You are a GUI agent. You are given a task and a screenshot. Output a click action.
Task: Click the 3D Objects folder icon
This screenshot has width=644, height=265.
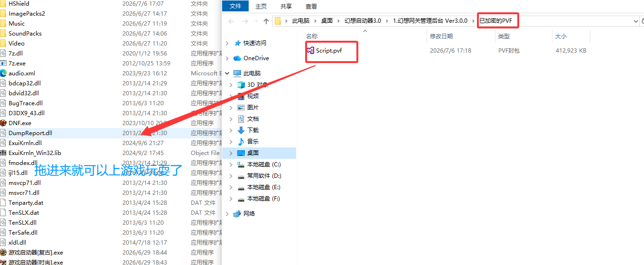coord(241,85)
